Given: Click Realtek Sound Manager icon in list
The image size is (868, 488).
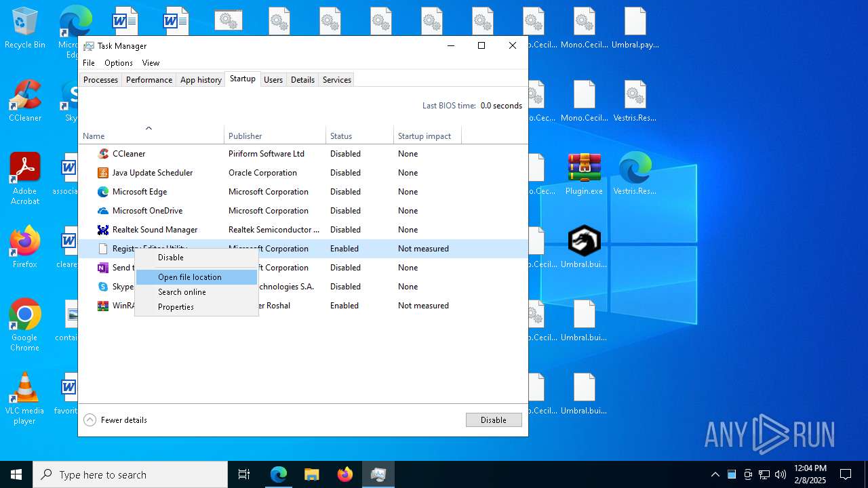Looking at the screenshot, I should click(x=103, y=230).
